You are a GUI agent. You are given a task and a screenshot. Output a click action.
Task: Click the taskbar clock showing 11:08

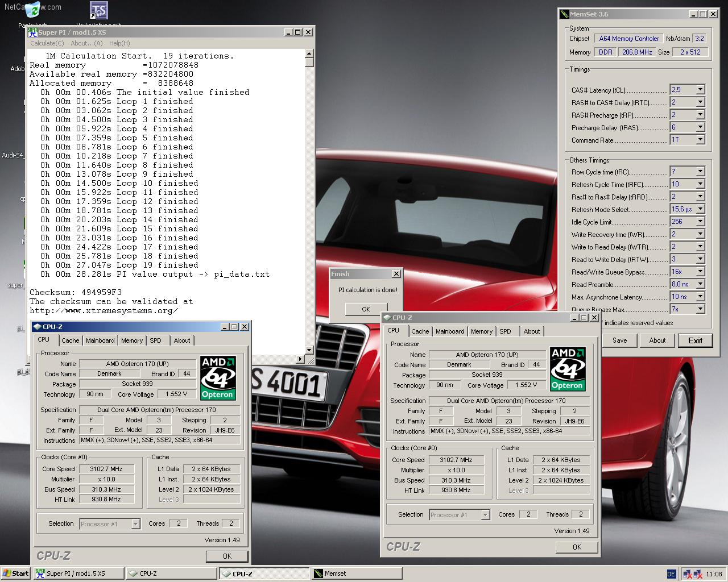[714, 574]
